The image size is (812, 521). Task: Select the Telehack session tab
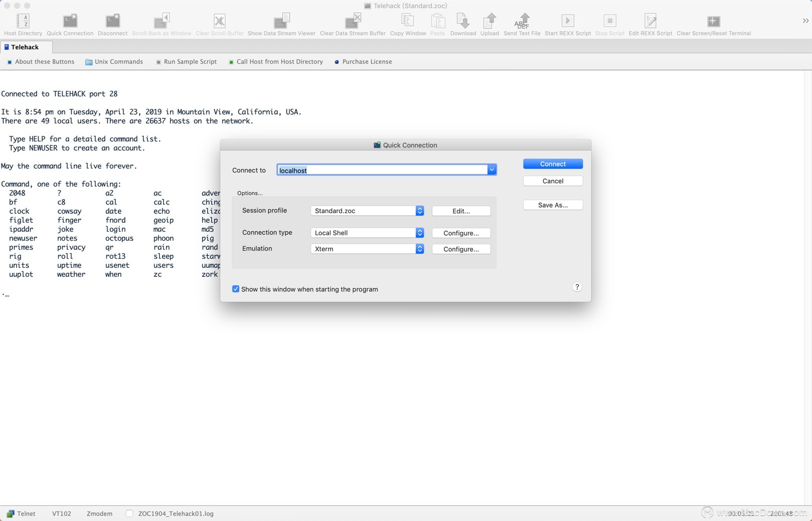pos(25,47)
